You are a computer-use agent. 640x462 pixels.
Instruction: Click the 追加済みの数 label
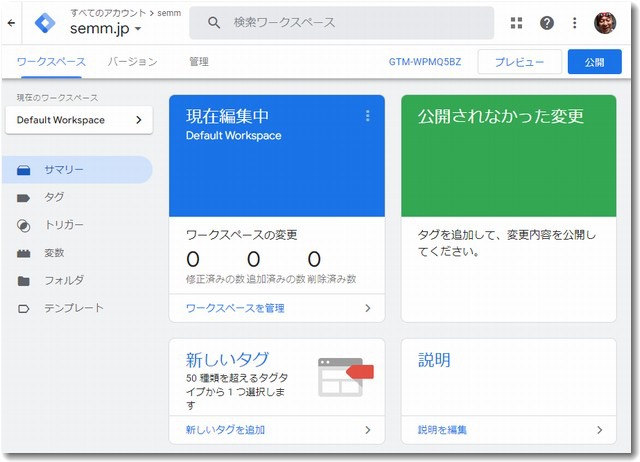[276, 279]
